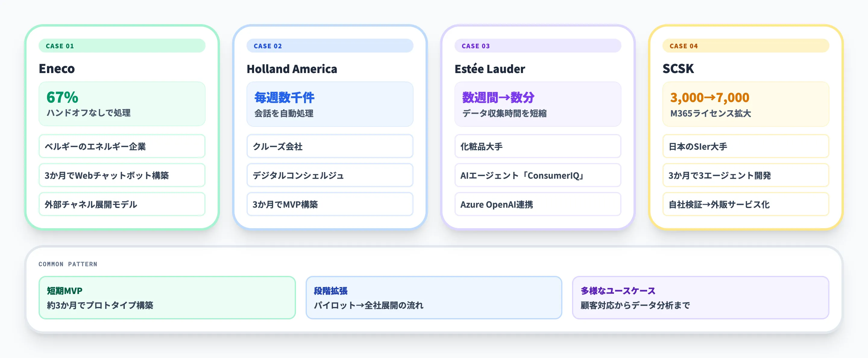Click ベルギーのエネルギー企業 list item

(122, 146)
